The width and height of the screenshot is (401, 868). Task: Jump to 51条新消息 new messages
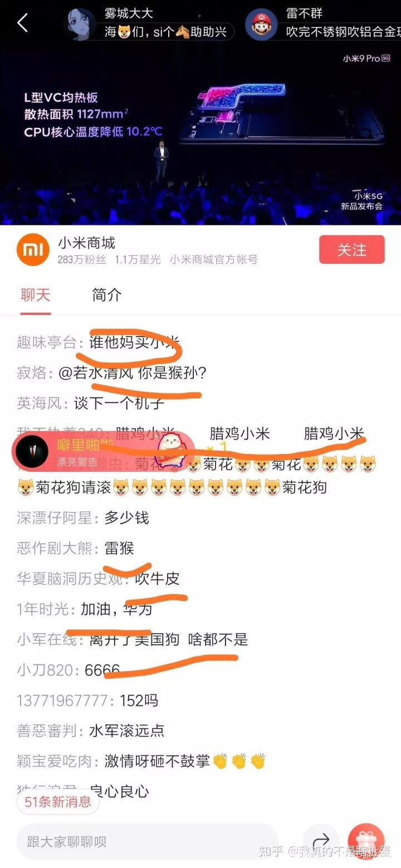[x=58, y=802]
